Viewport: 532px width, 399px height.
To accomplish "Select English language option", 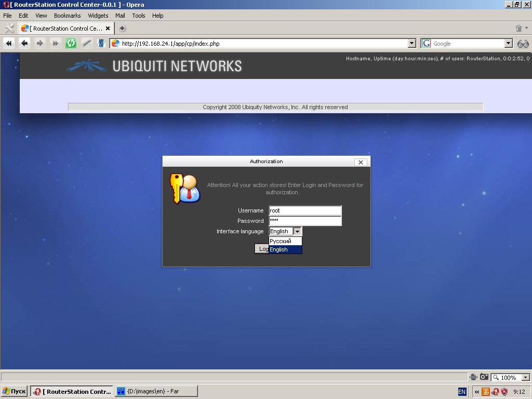I will 285,249.
